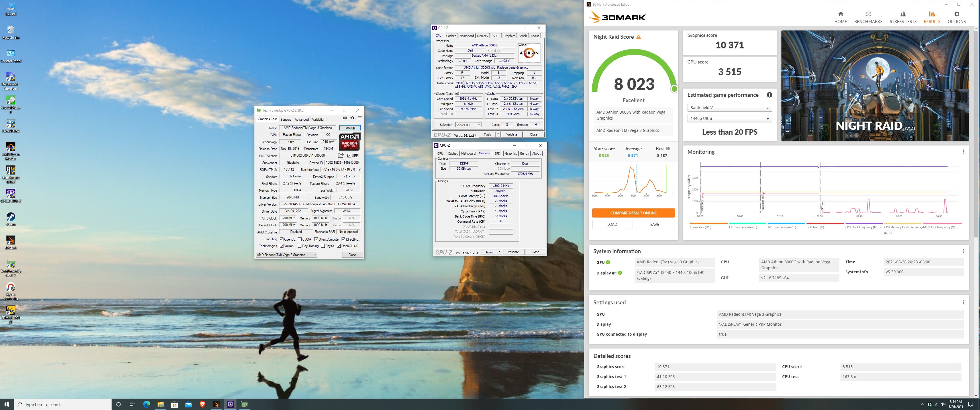Toggle the Ray Tracing checkbox in GPU-Z
980x410 pixels.
click(300, 246)
